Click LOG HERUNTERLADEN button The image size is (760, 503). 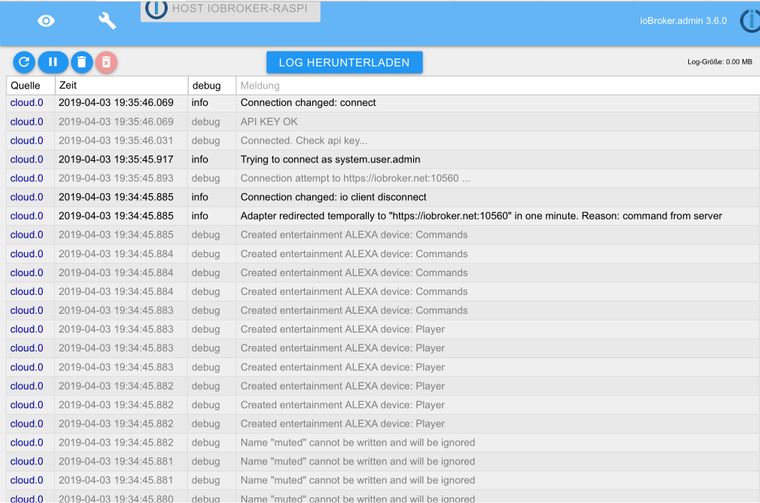point(344,63)
